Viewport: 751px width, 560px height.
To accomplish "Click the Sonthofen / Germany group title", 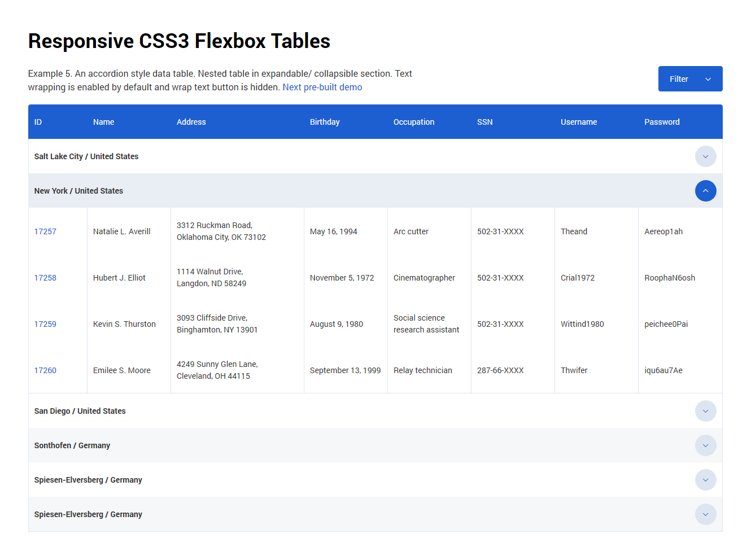I will [72, 445].
